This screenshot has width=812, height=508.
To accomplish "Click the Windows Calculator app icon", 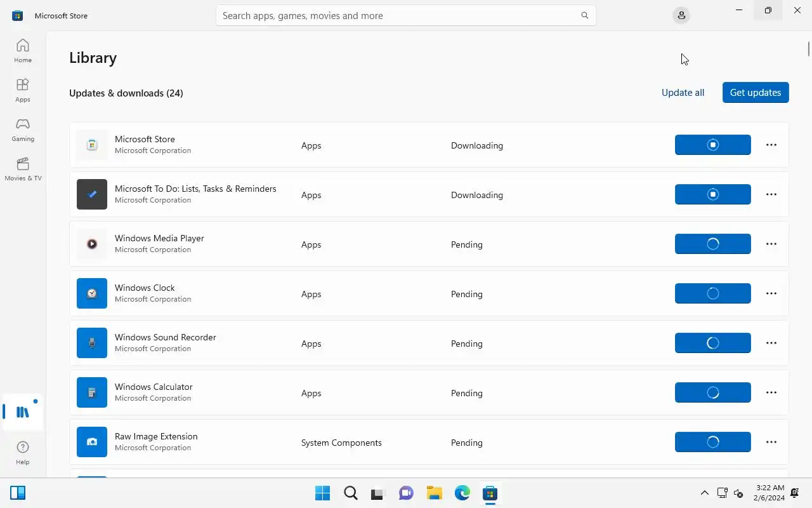I will [92, 392].
